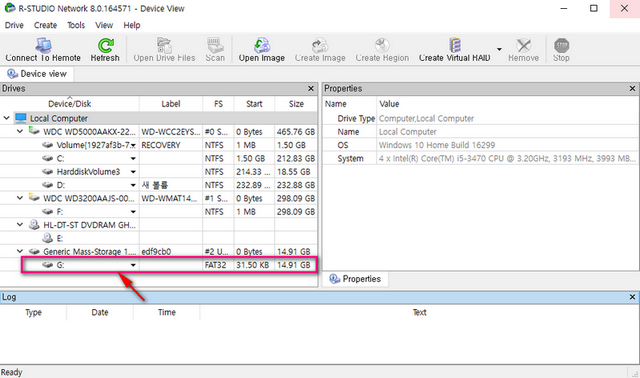Viewport: 640px width, 378px height.
Task: Select the RECOVERY volume disk icon
Action: (48, 145)
